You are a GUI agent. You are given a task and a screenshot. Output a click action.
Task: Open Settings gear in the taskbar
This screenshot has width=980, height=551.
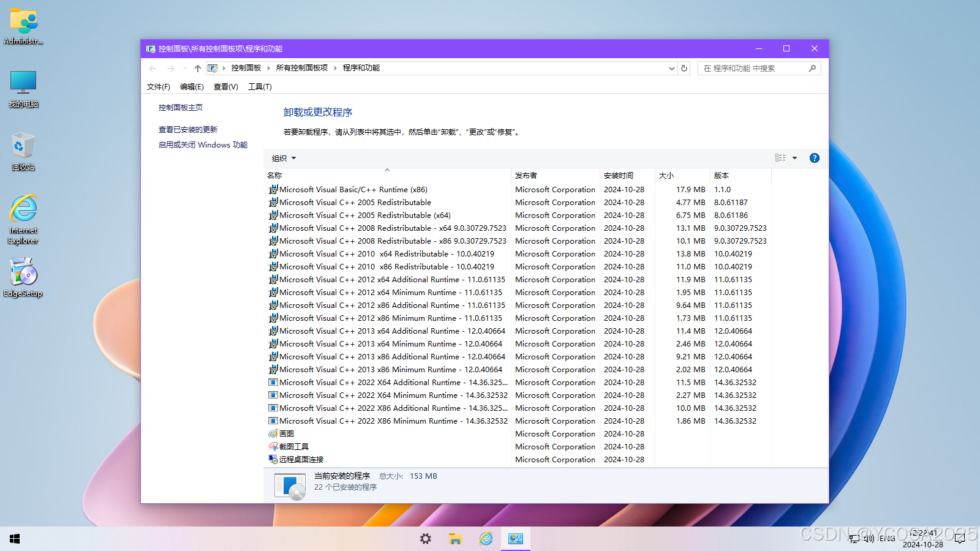pyautogui.click(x=426, y=539)
